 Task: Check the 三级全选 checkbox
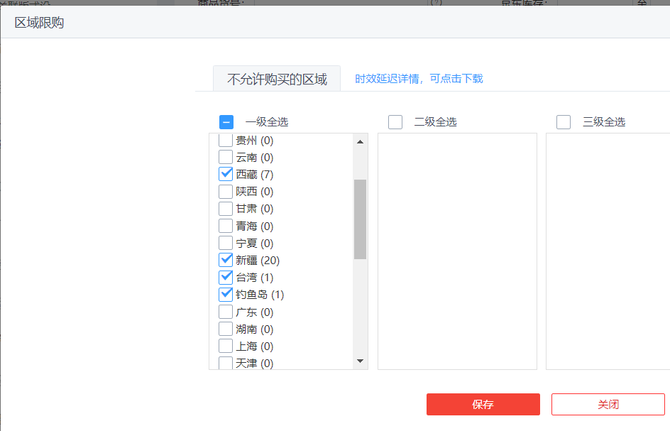pos(563,122)
